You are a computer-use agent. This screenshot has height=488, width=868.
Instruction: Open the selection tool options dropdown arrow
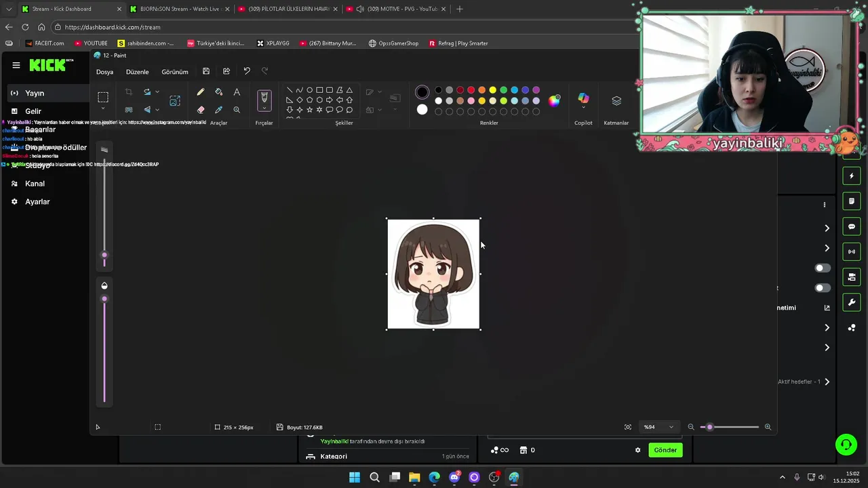(103, 108)
